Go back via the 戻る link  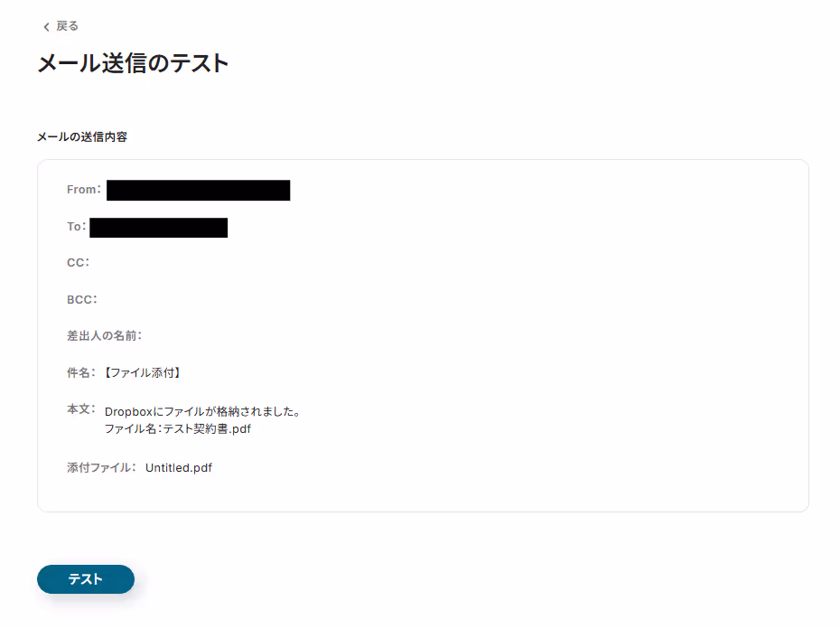point(67,26)
